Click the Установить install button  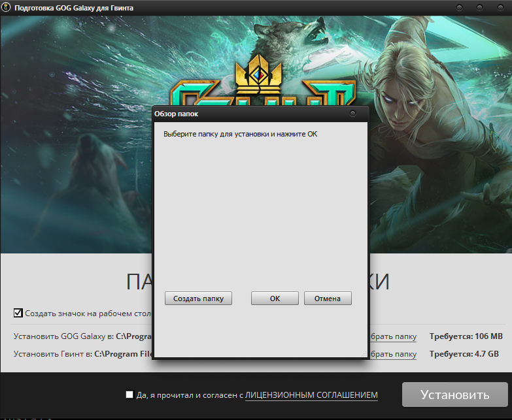455,395
